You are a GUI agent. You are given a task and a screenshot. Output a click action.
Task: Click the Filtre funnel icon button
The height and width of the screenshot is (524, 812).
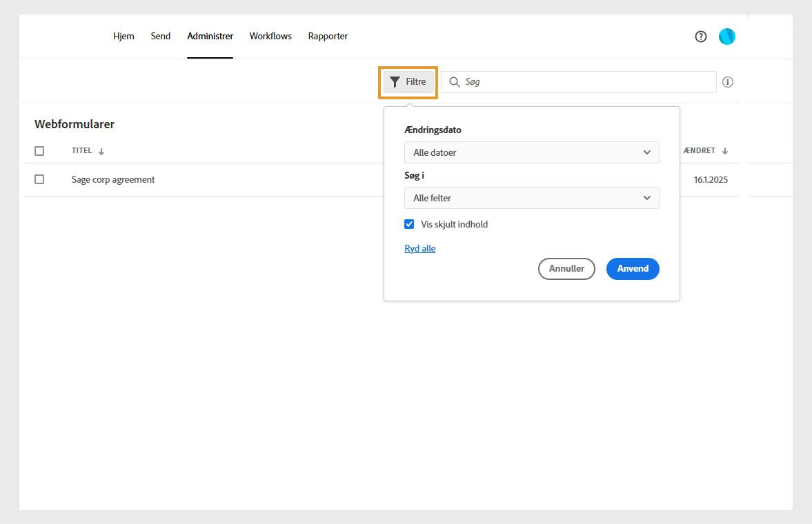408,82
